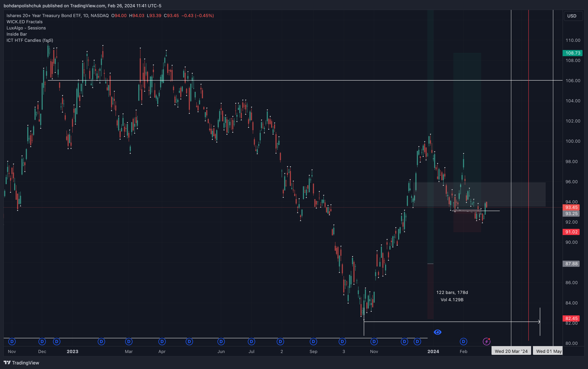The width and height of the screenshot is (588, 369).
Task: Select the LuxAlgo - Sessions indicator label
Action: point(26,28)
